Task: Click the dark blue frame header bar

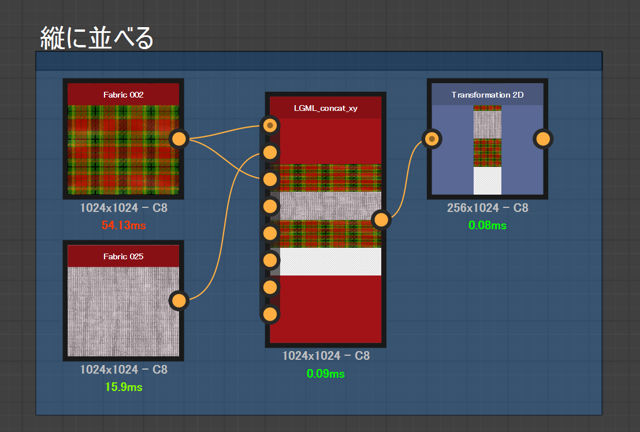Action: coord(318,61)
